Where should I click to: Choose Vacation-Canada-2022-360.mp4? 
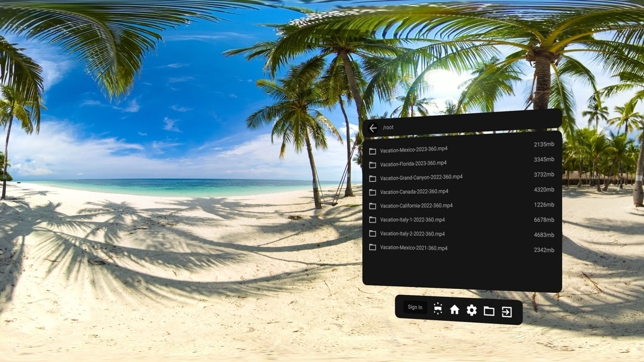pos(462,191)
